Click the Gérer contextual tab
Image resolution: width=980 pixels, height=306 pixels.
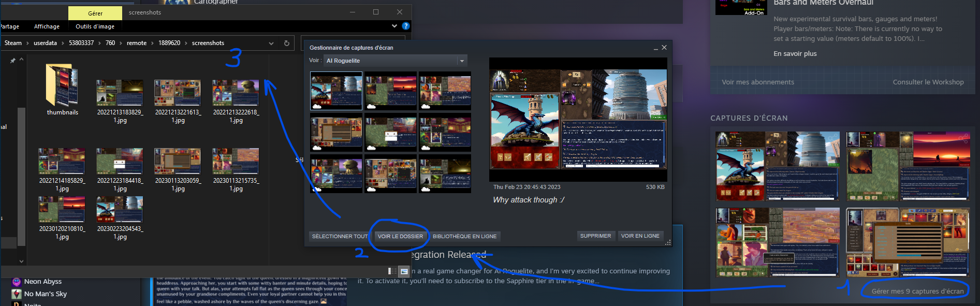[95, 13]
